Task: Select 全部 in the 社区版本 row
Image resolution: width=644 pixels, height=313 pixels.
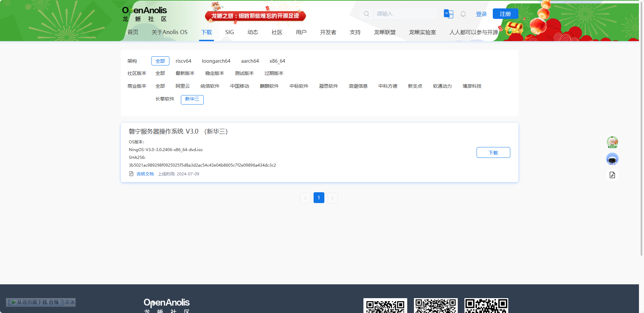Action: click(160, 73)
